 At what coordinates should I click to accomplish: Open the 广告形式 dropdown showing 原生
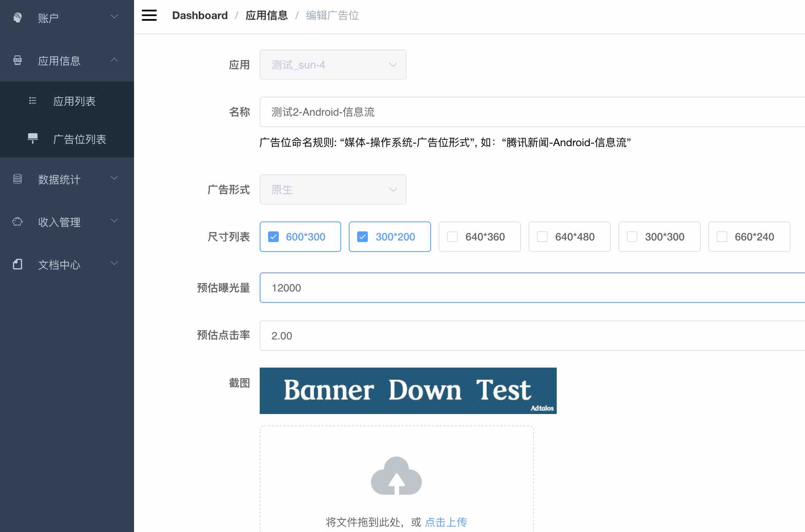(x=333, y=190)
